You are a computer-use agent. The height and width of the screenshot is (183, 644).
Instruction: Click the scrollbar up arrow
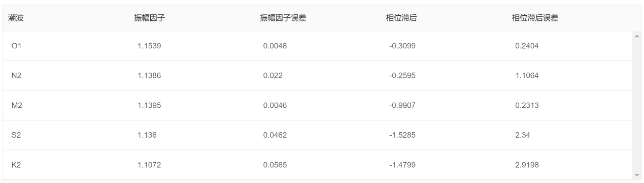click(x=637, y=35)
